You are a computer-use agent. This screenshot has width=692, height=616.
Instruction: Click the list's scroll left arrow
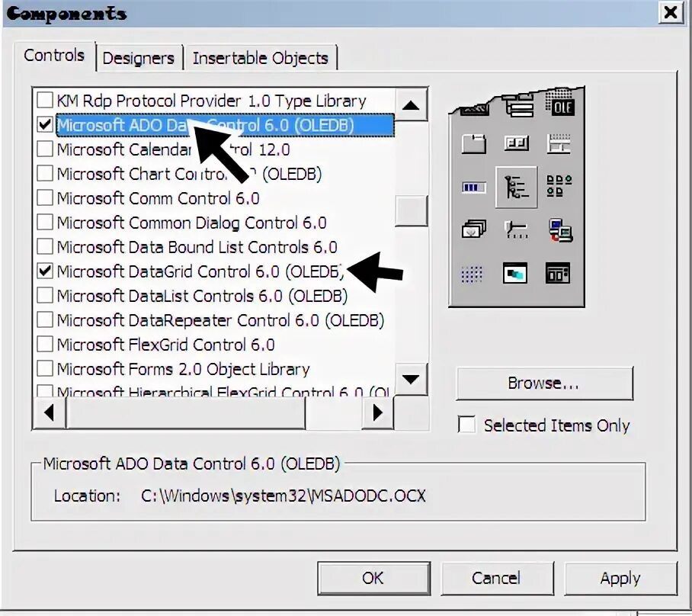(x=50, y=413)
